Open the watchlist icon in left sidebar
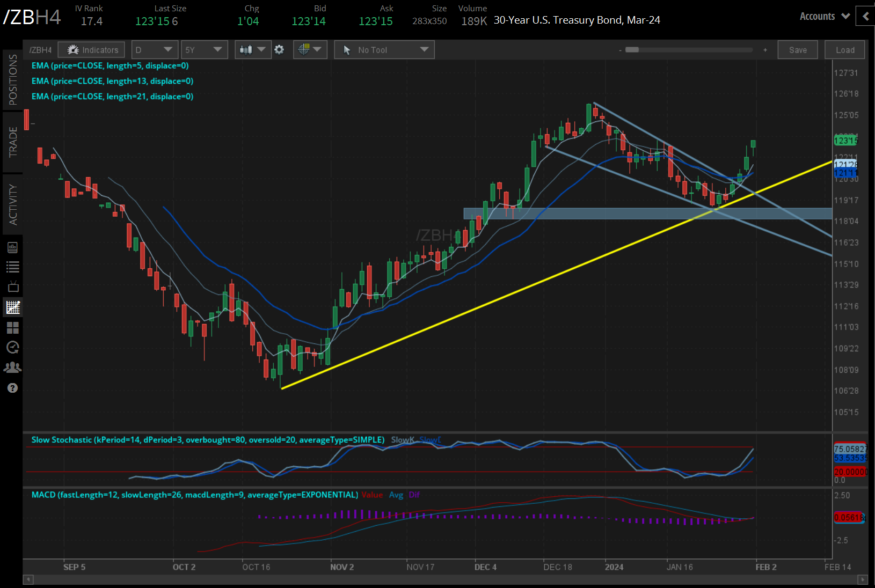The height and width of the screenshot is (588, 875). pyautogui.click(x=13, y=267)
